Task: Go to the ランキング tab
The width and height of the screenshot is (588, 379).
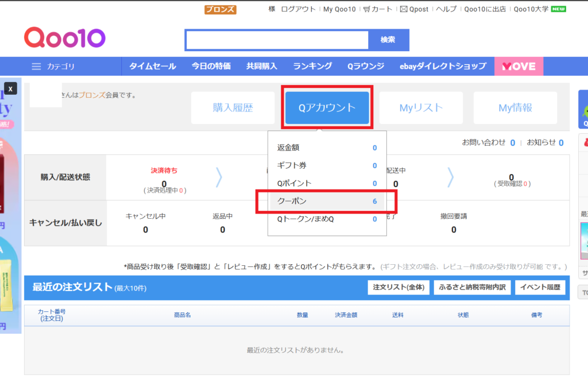Action: coord(312,66)
